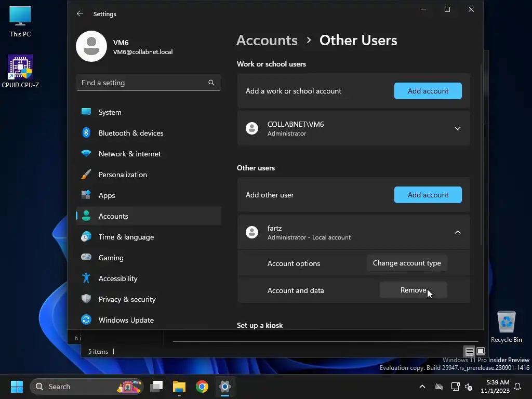This screenshot has height=399, width=532.
Task: Click the VM6 profile avatar picture
Action: [91, 46]
